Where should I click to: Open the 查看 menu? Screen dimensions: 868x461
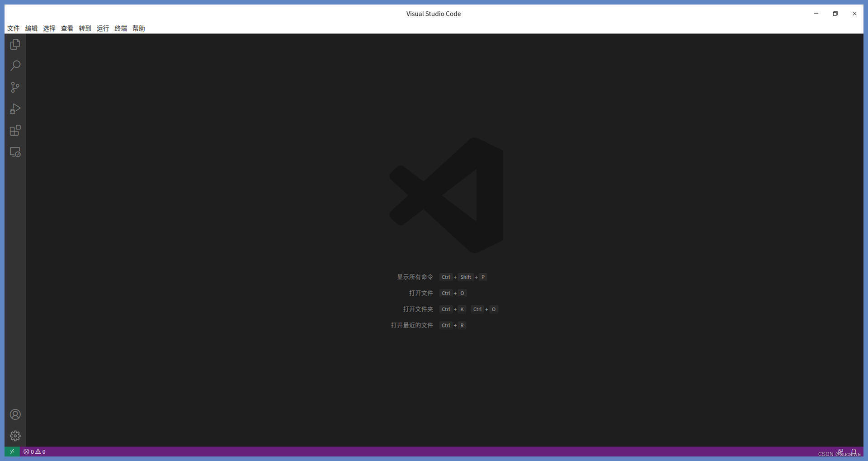[x=66, y=28]
